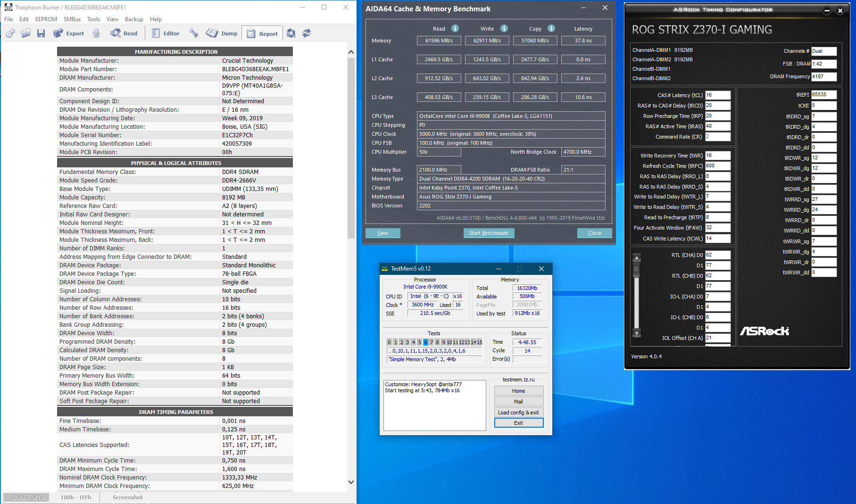Click the Module Part Number value BLE8G4D36BEEAK.M8FE1
856x504 pixels.
[x=256, y=69]
